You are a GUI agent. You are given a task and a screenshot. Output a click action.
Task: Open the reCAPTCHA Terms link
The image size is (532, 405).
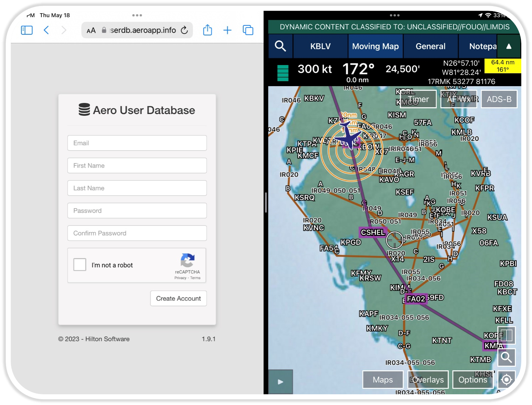tap(195, 278)
